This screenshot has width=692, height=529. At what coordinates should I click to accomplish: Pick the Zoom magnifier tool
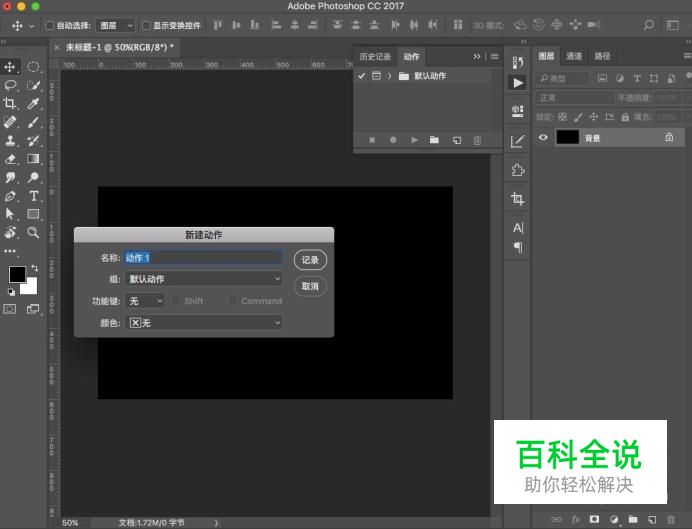pos(34,232)
